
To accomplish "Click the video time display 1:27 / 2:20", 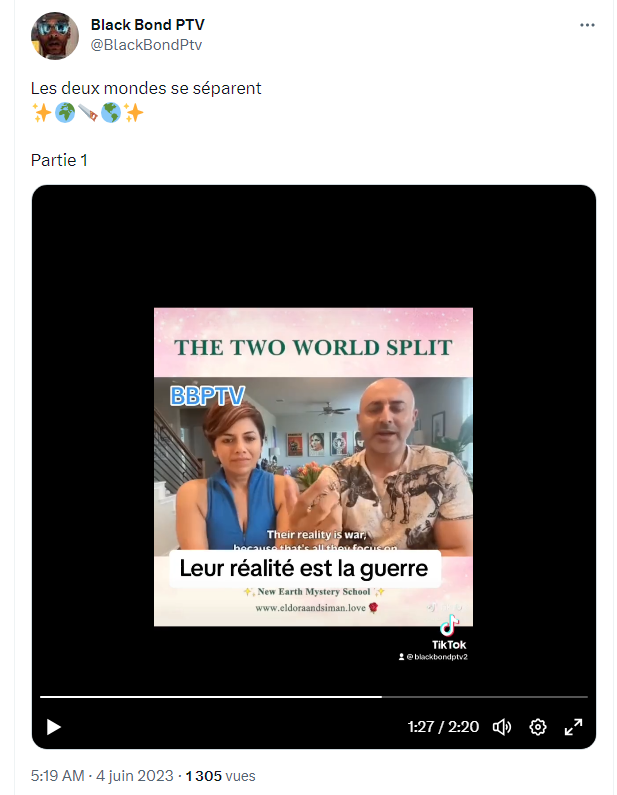I will pos(444,727).
